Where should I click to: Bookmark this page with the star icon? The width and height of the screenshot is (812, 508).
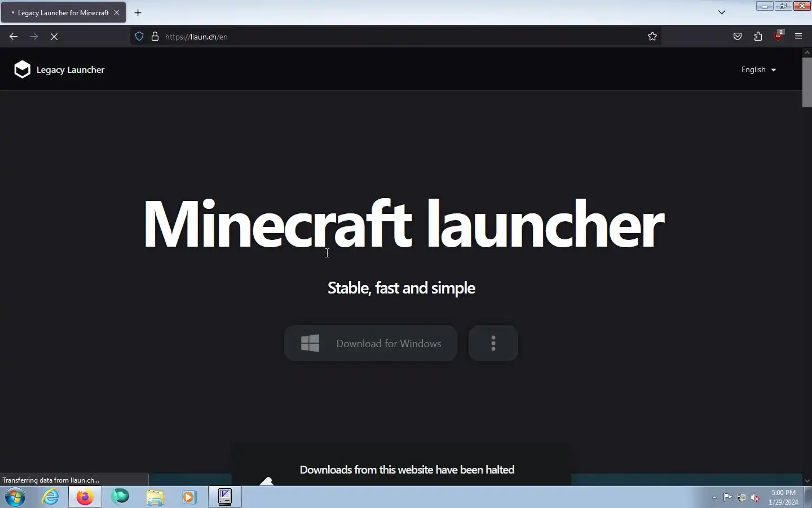coord(652,37)
